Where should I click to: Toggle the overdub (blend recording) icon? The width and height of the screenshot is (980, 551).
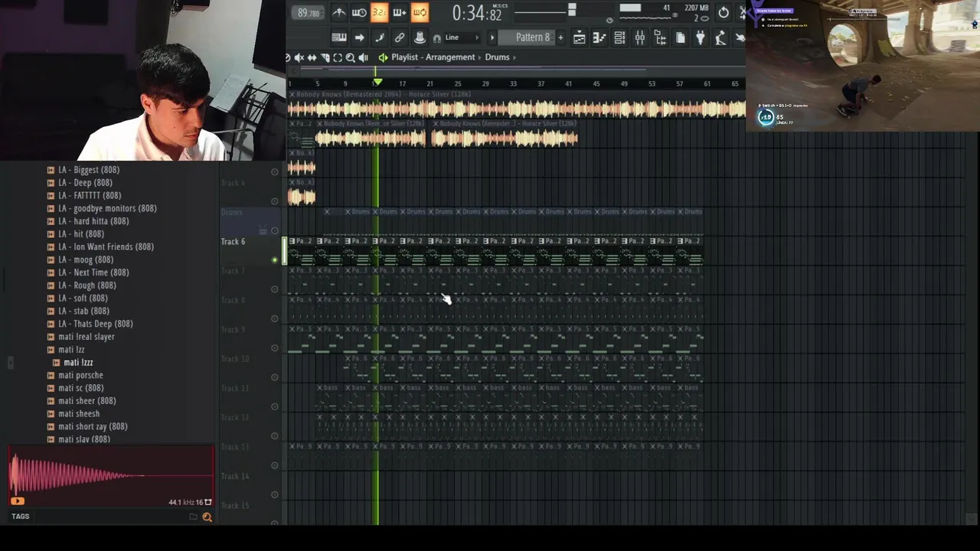[x=400, y=12]
